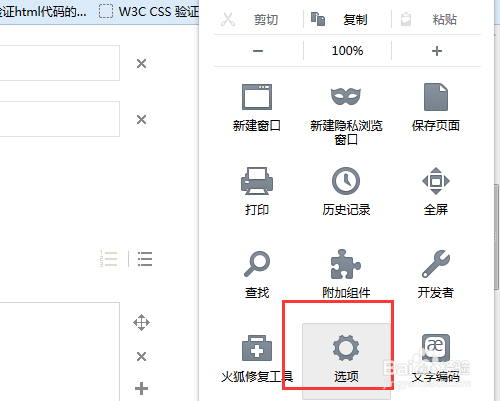Select the numbered list icon
Viewport: 500px width, 401px height.
coord(109,259)
